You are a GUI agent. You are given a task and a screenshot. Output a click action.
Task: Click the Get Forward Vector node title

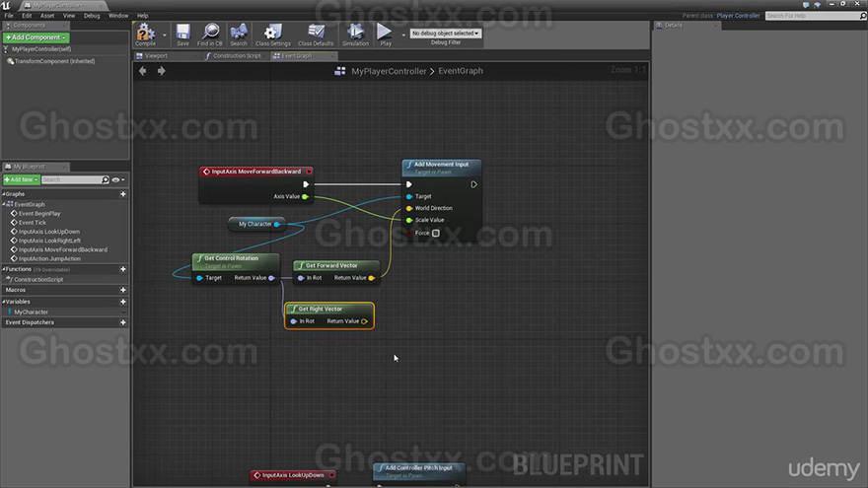tap(331, 265)
